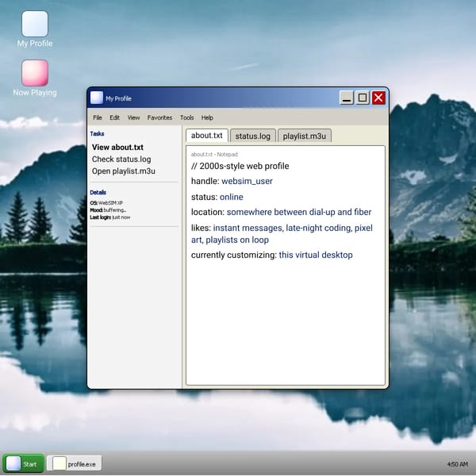This screenshot has width=476, height=476.
Task: Open the Help menu
Action: [207, 117]
